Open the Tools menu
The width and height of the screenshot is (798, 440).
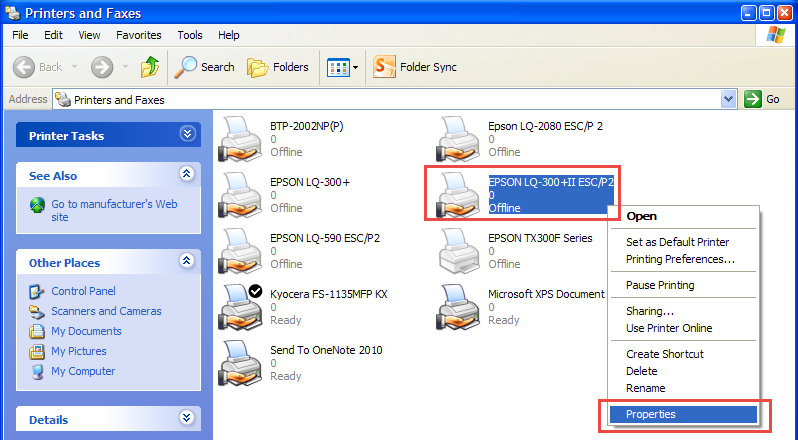[x=190, y=35]
